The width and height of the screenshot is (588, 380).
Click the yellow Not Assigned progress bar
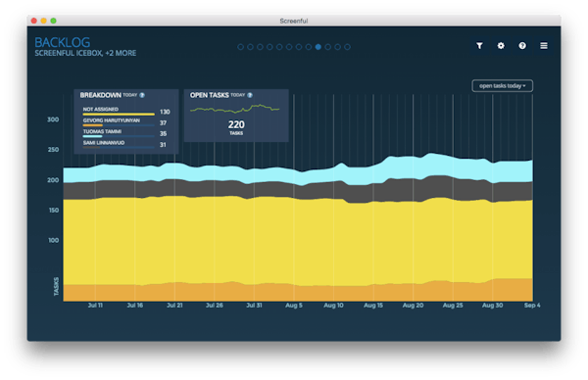pos(119,114)
